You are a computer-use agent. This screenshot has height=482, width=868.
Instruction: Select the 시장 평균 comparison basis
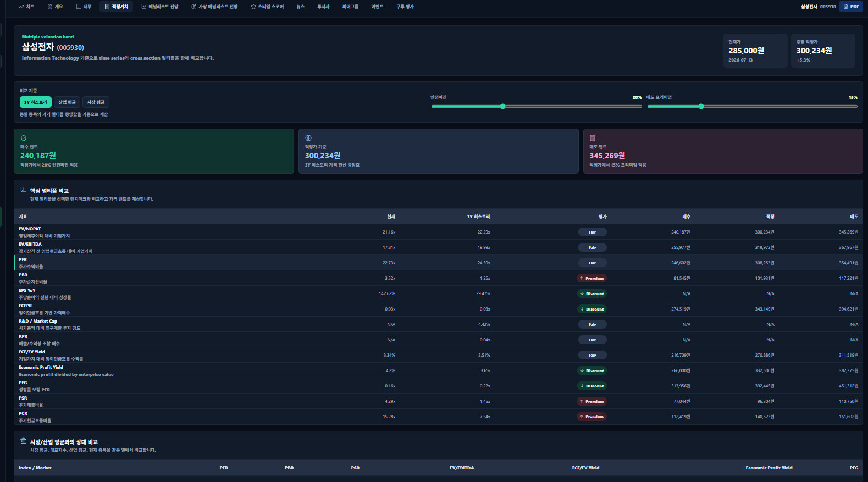pyautogui.click(x=96, y=102)
